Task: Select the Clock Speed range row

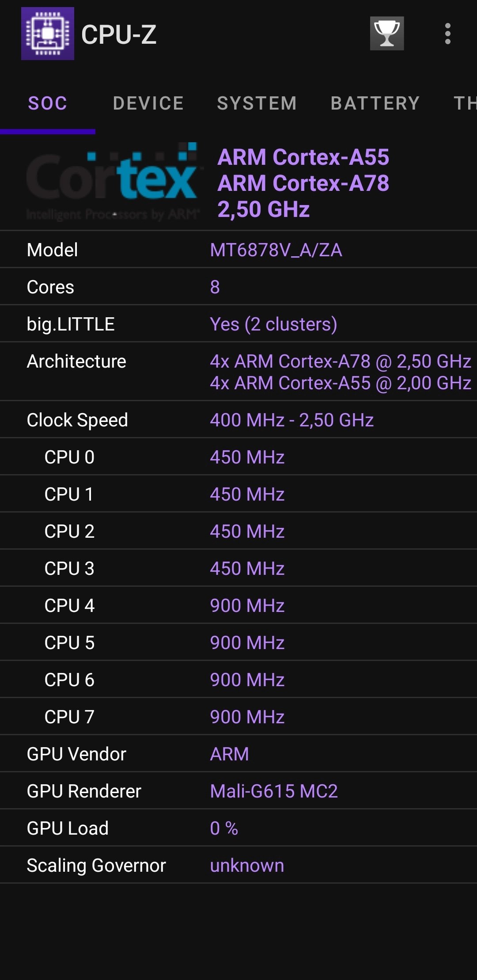Action: point(238,419)
